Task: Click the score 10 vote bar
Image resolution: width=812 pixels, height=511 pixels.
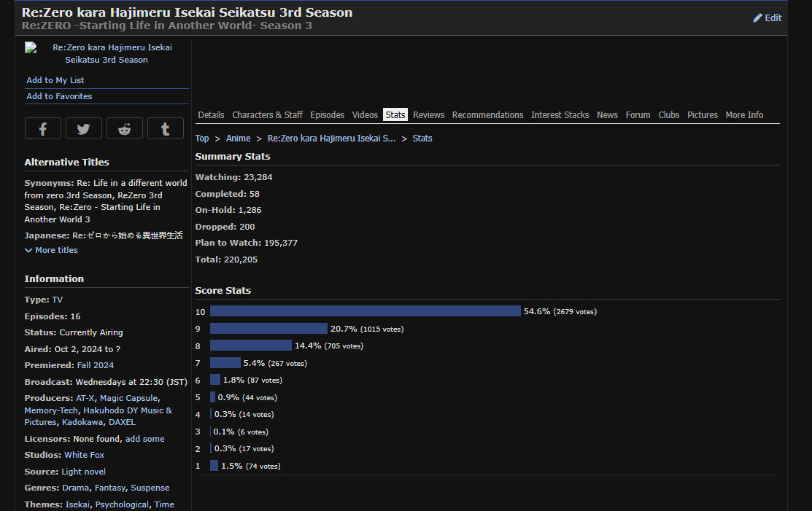Action: pyautogui.click(x=365, y=311)
